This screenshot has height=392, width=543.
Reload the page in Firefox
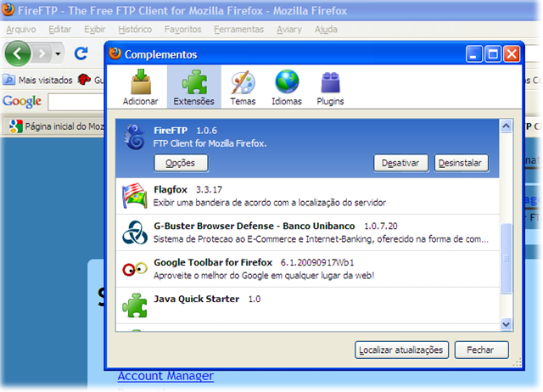coord(81,53)
